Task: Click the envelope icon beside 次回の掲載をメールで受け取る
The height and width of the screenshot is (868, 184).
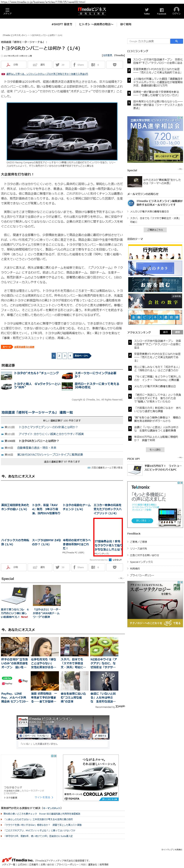Action: point(89,468)
